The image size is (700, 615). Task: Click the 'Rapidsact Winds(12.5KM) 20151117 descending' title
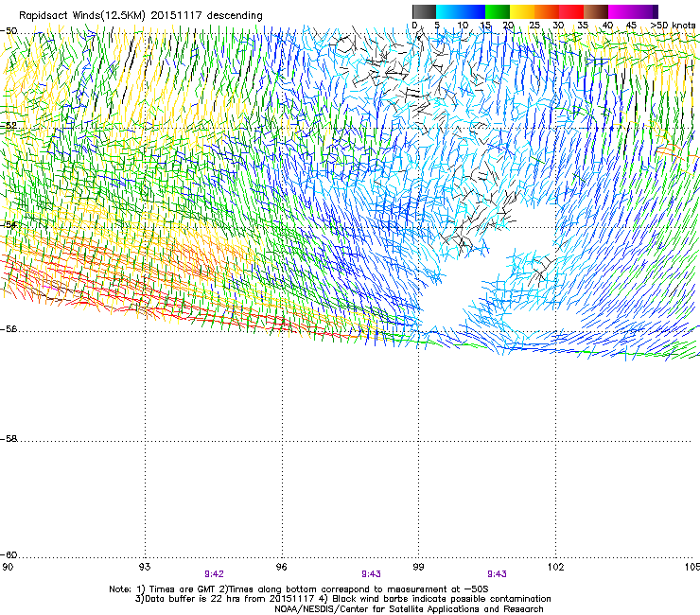[141, 16]
